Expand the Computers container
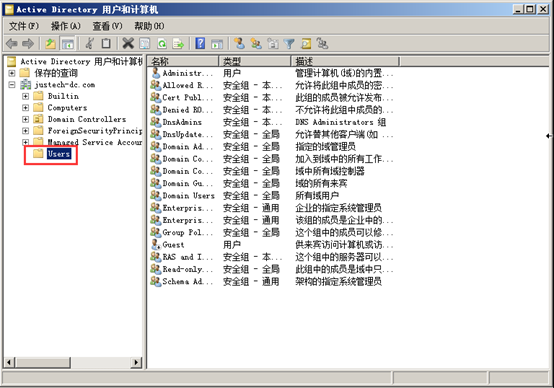The image size is (554, 388). click(25, 107)
